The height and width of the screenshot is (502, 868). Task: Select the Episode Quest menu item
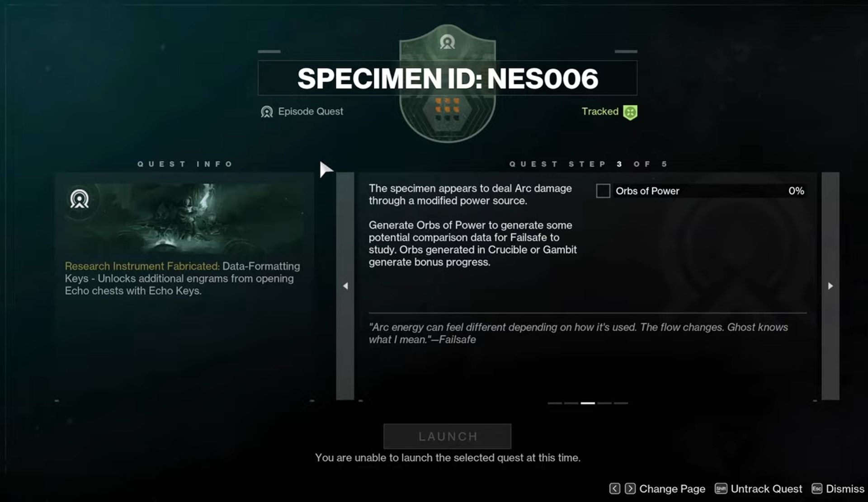click(x=302, y=111)
